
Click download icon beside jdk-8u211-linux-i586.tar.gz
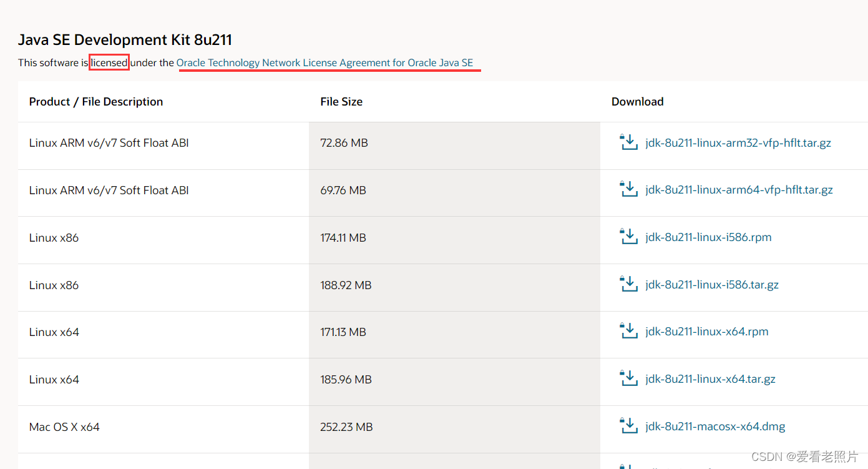pos(628,284)
